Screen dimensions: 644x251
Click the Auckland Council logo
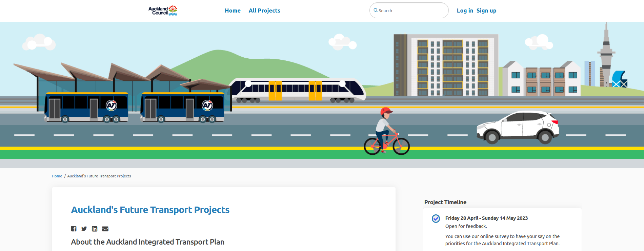click(163, 11)
